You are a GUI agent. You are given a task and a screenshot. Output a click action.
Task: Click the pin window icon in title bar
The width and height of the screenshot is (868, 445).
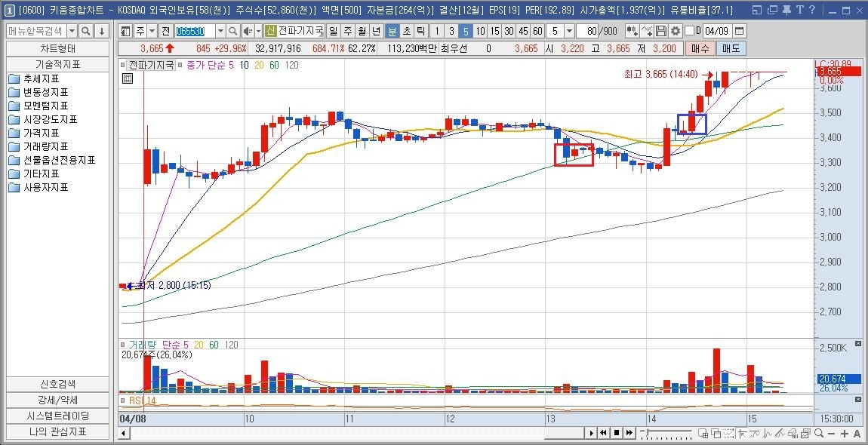[x=787, y=10]
